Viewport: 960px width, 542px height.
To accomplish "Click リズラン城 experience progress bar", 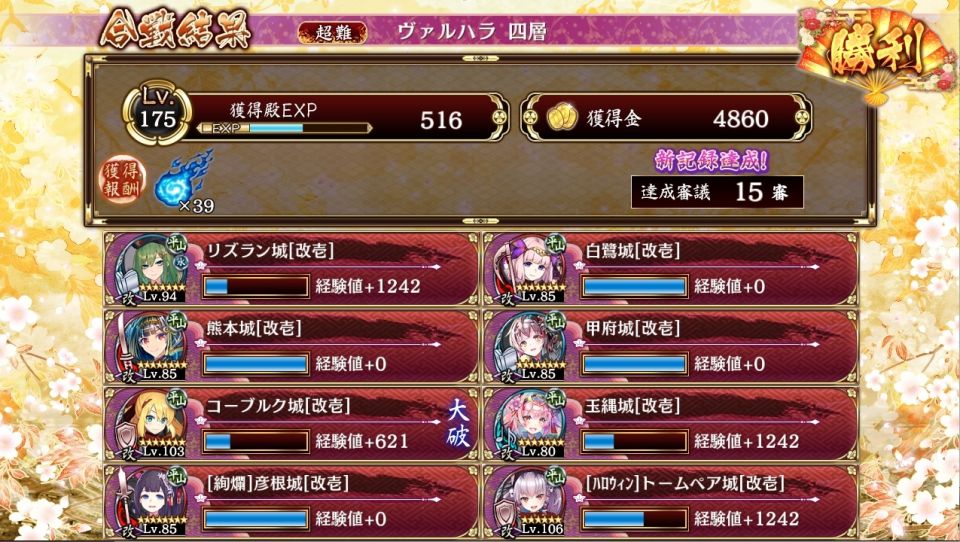I will click(256, 286).
